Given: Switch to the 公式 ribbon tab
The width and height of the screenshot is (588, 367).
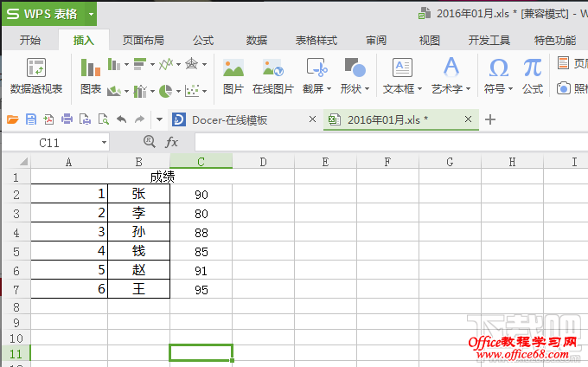Looking at the screenshot, I should (203, 40).
